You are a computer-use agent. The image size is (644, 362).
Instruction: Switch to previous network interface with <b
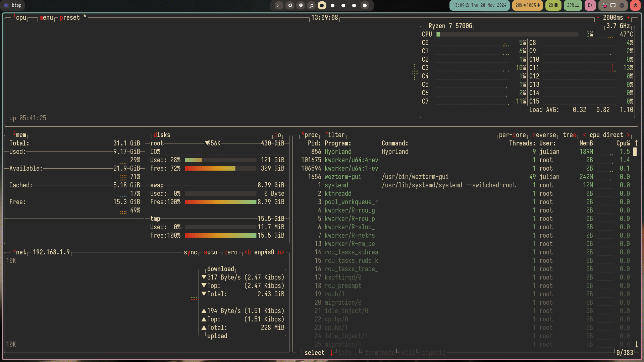tap(248, 252)
